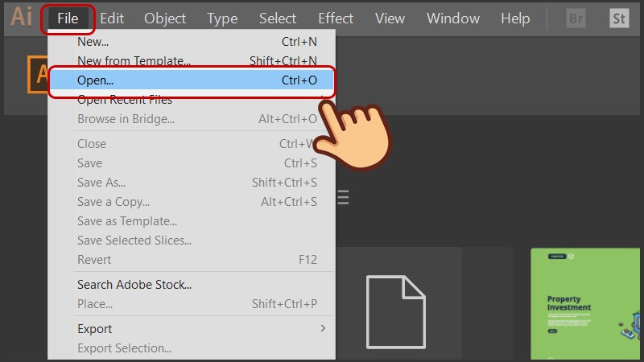
Task: Open the Bridge (Br) icon
Action: pyautogui.click(x=576, y=18)
